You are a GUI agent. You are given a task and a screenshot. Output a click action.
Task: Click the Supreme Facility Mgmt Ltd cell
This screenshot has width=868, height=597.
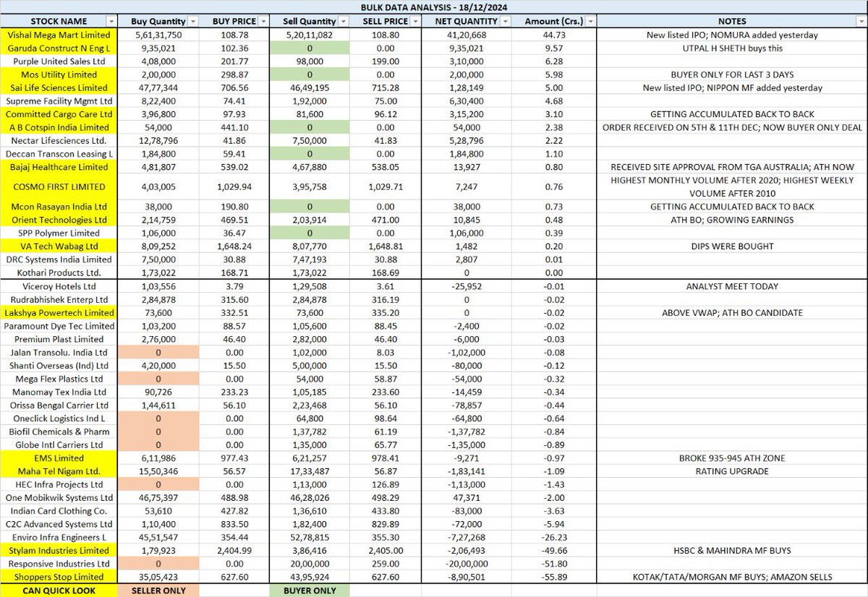coord(60,101)
